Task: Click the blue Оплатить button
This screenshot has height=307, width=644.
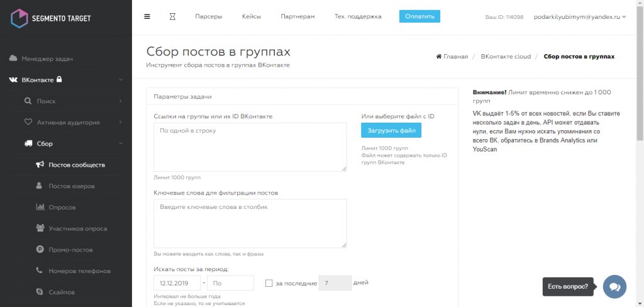Action: (419, 16)
